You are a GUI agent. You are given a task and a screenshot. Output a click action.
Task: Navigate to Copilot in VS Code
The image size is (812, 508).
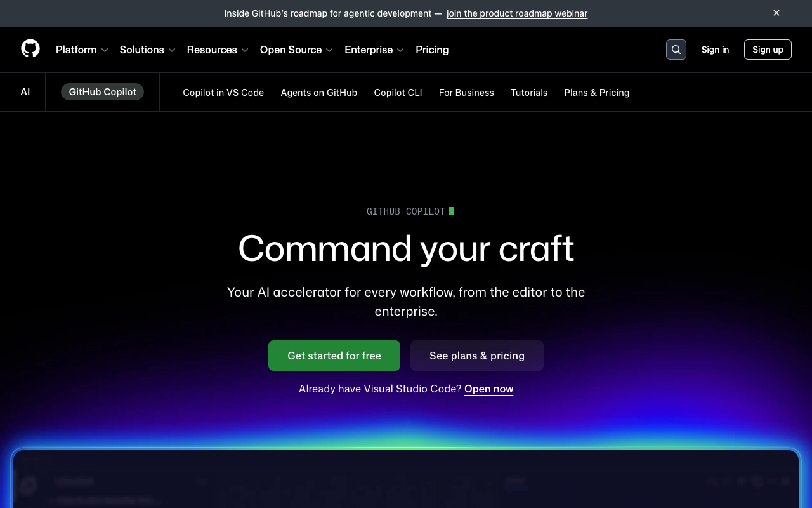click(223, 92)
